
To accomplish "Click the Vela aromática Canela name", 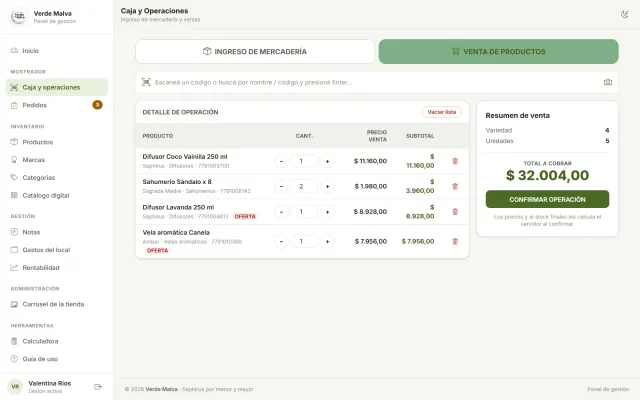I will 176,232.
